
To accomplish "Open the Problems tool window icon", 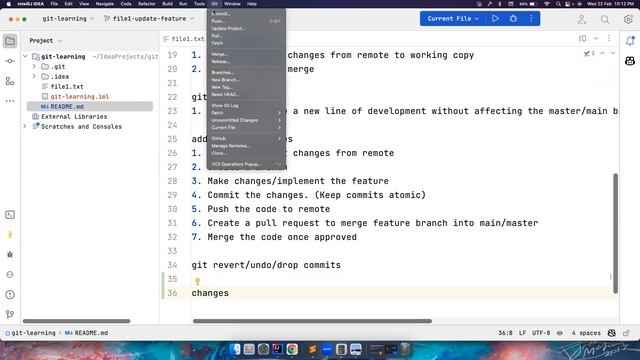I will click(x=10, y=294).
